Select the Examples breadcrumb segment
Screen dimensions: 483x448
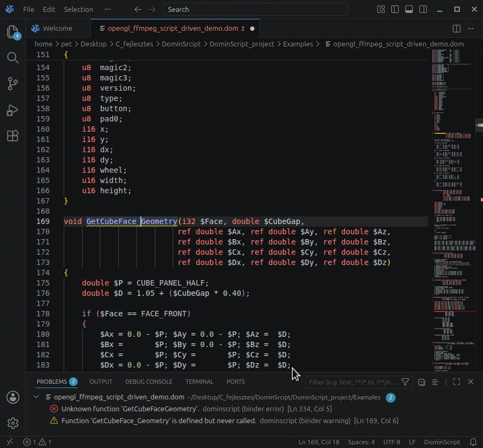(298, 44)
